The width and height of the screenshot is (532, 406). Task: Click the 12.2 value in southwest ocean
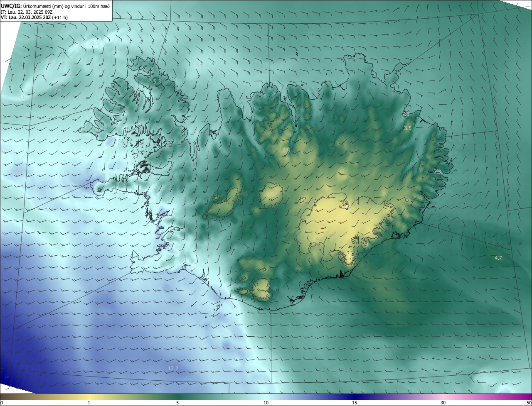pyautogui.click(x=173, y=368)
